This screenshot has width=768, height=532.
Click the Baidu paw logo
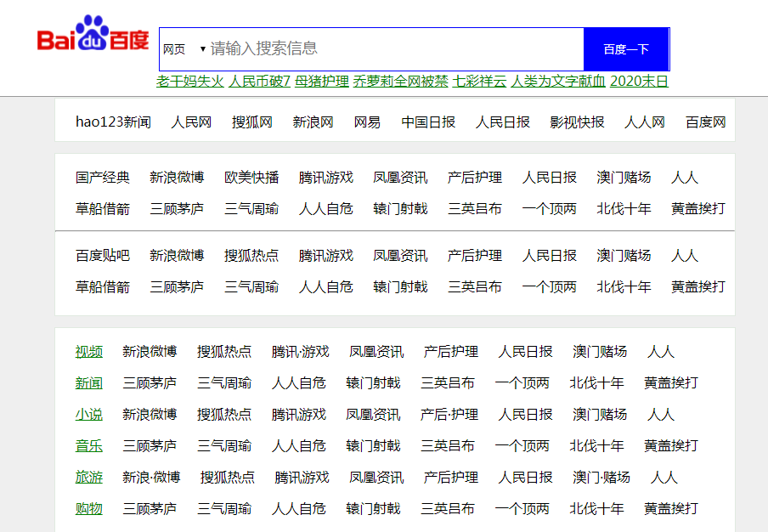tap(93, 33)
